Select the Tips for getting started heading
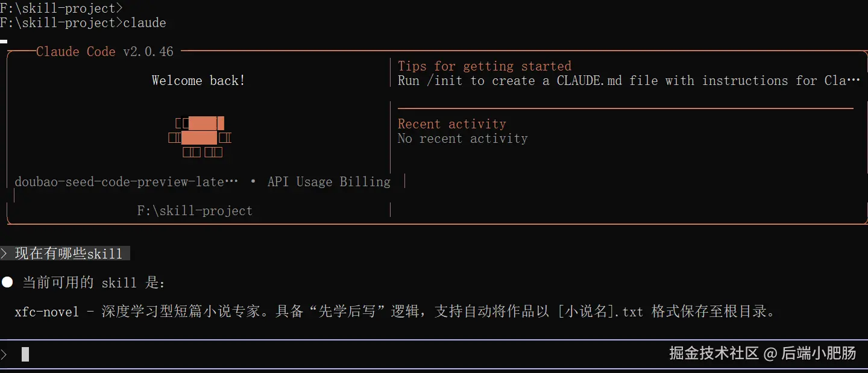The height and width of the screenshot is (373, 868). (x=485, y=66)
